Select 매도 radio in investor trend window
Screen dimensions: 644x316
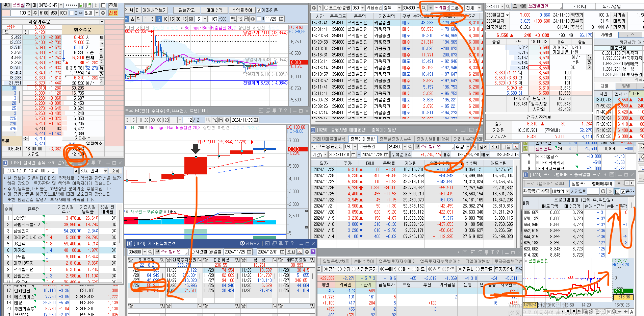coord(413,269)
